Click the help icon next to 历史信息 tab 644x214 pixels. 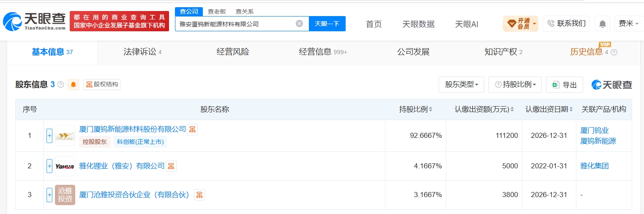pos(614,52)
